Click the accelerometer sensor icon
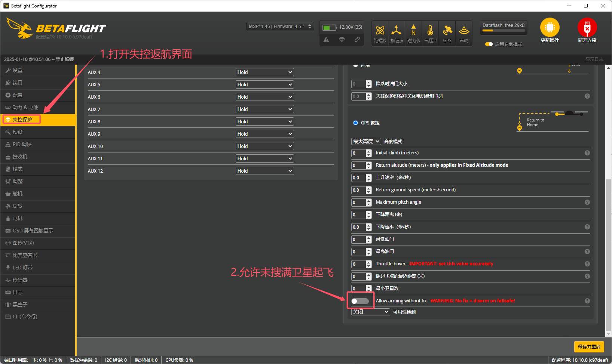This screenshot has width=612, height=364. [x=397, y=33]
